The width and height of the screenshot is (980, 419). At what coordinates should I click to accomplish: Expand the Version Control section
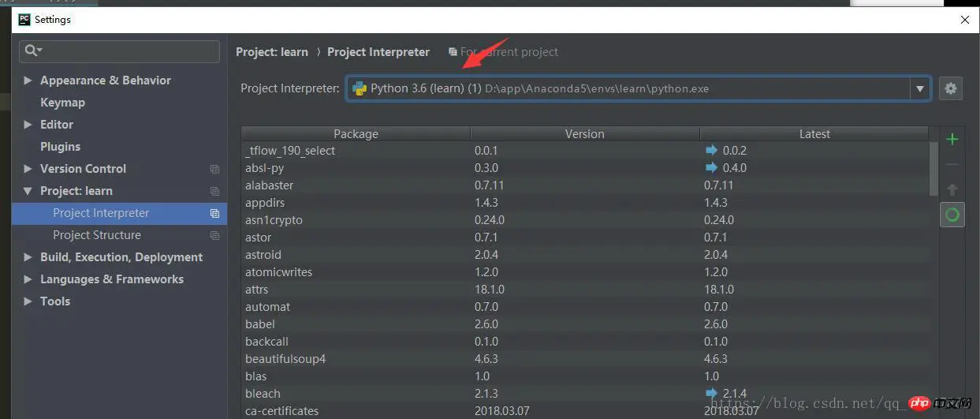click(x=28, y=169)
